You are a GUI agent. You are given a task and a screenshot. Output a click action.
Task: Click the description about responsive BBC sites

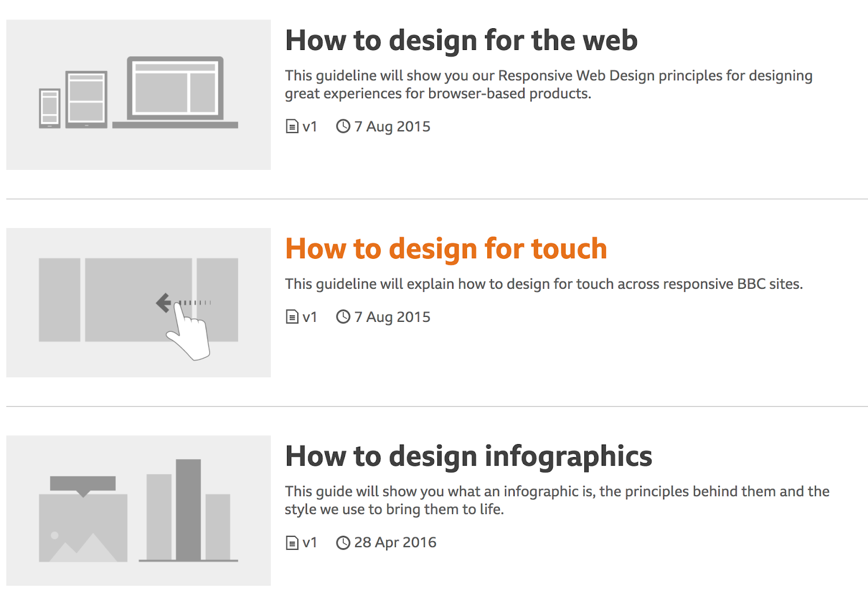click(x=544, y=284)
